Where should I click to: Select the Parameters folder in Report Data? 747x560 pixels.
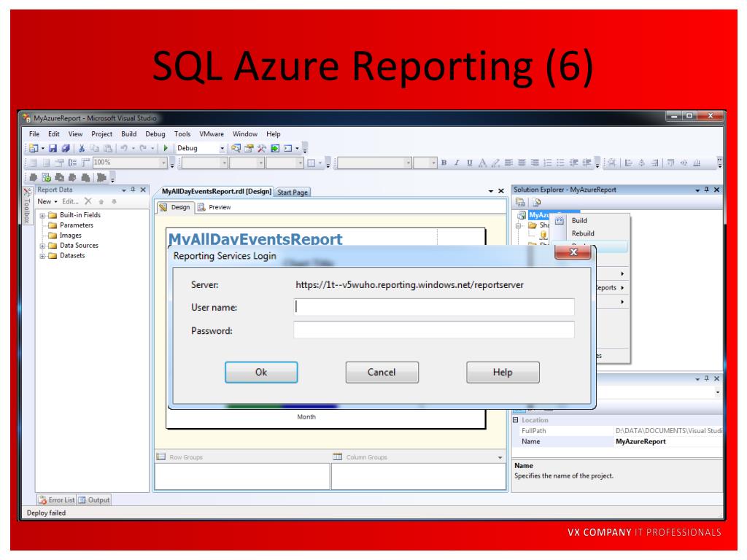(71, 225)
